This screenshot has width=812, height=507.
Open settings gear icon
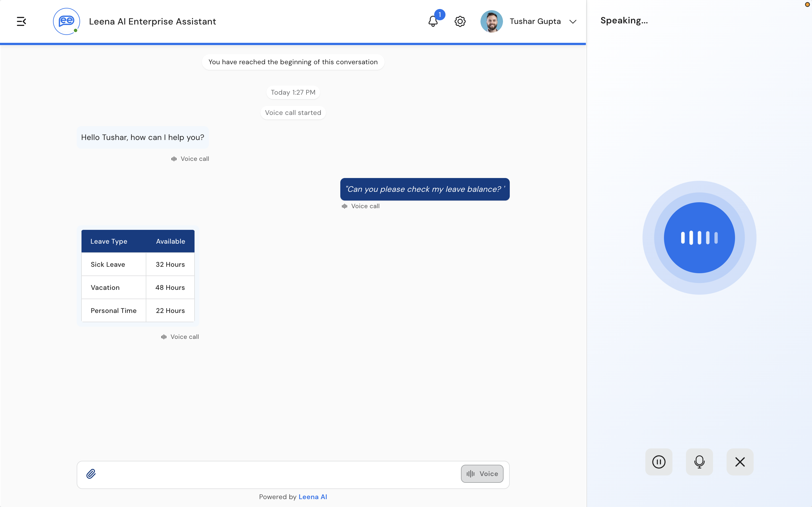pyautogui.click(x=460, y=21)
